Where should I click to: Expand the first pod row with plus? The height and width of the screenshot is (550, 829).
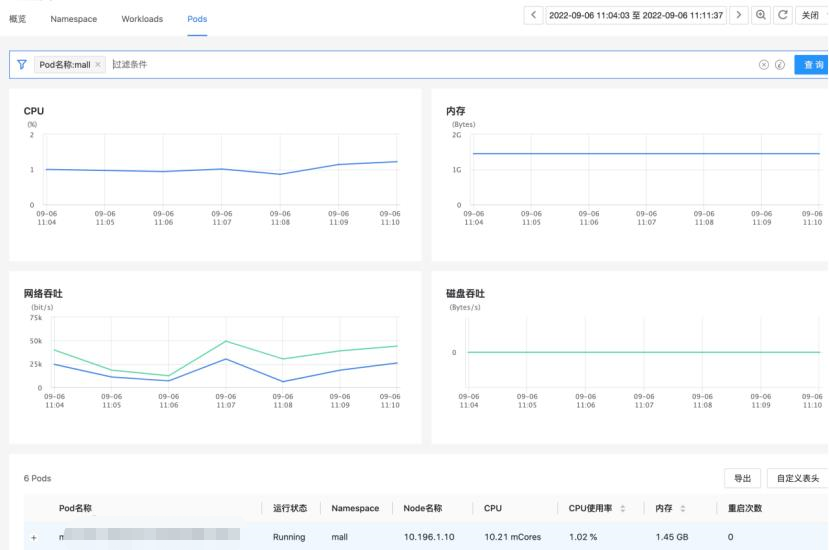[x=33, y=538]
